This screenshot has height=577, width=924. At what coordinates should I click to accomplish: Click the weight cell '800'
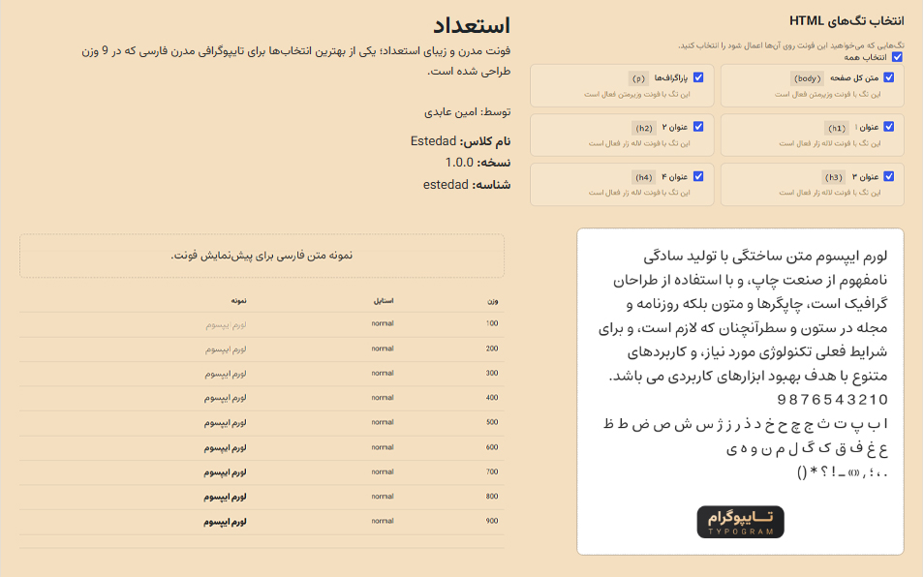pyautogui.click(x=492, y=497)
